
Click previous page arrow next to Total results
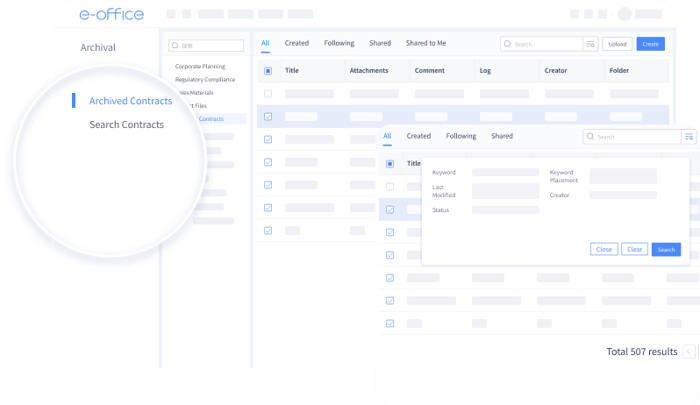point(688,352)
